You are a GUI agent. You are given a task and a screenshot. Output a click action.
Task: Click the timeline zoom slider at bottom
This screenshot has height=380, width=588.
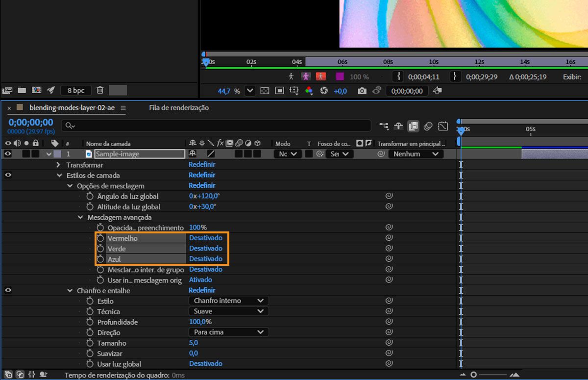(473, 375)
